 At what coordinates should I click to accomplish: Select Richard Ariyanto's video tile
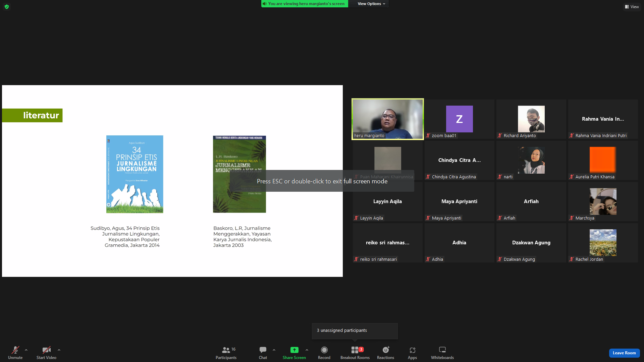tap(531, 119)
